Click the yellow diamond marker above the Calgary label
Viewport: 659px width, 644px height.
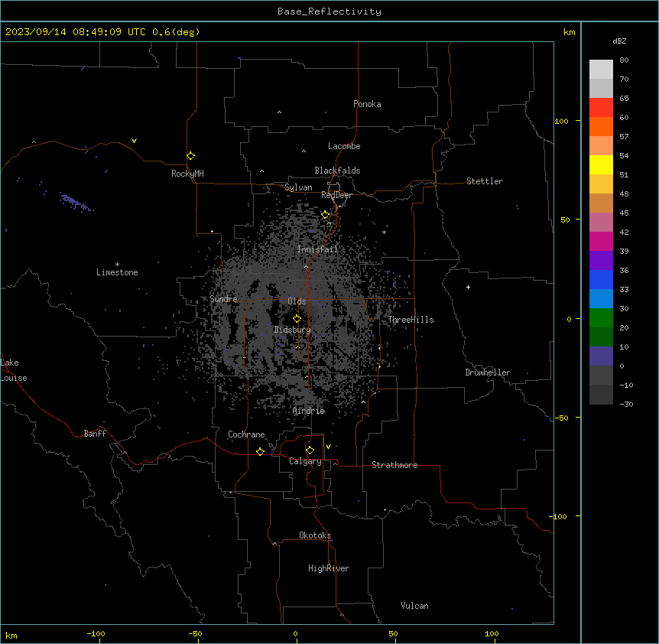310,450
